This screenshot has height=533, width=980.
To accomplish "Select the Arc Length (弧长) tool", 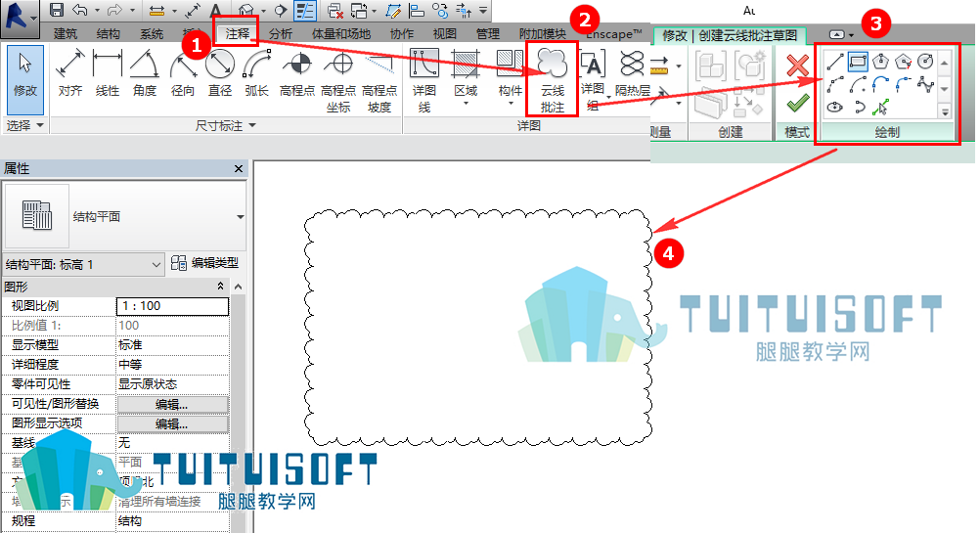I will pos(257,73).
